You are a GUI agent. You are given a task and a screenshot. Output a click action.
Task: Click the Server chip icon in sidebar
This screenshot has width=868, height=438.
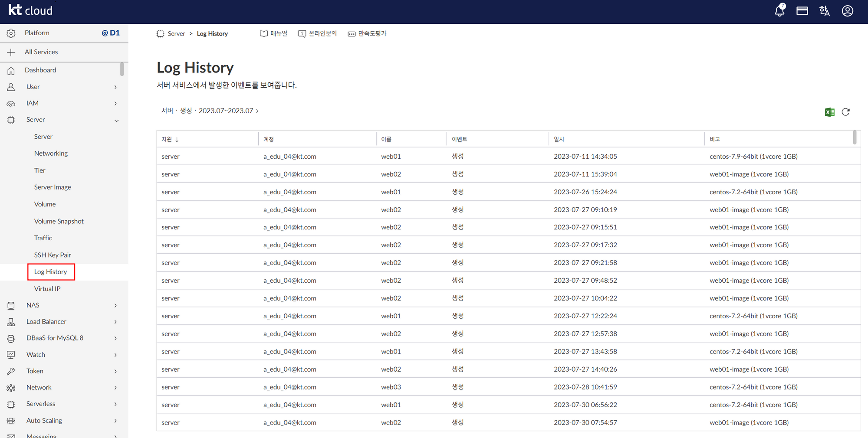pos(11,120)
